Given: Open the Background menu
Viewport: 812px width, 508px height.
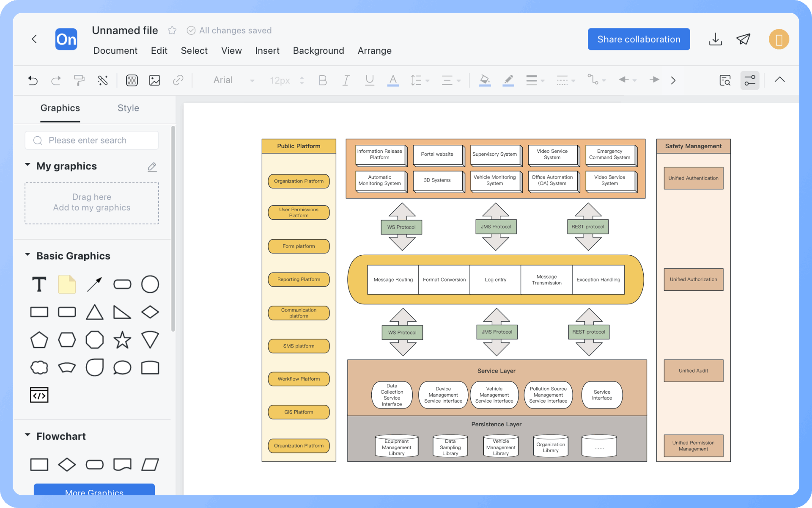Looking at the screenshot, I should coord(318,50).
